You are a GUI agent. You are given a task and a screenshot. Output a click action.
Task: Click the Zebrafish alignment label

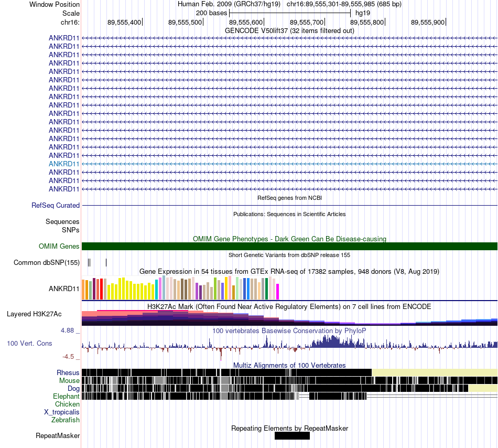point(66,420)
